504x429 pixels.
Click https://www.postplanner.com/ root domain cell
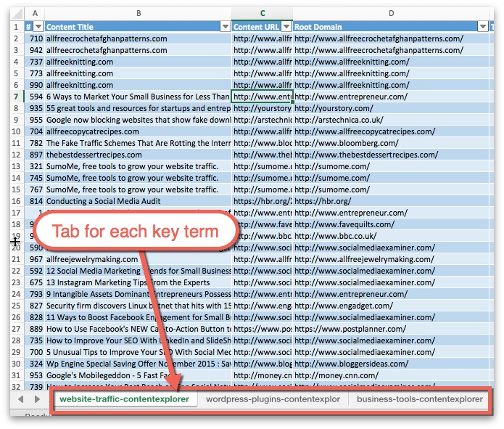(391, 329)
